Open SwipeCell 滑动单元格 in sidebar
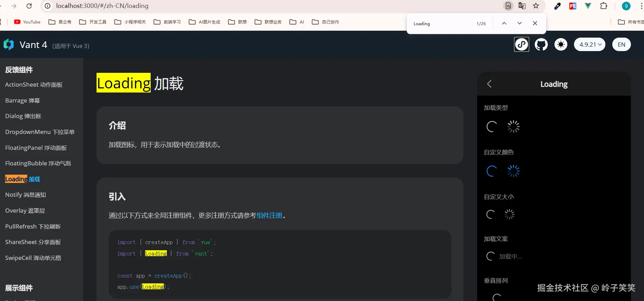The image size is (644, 301). tap(33, 258)
